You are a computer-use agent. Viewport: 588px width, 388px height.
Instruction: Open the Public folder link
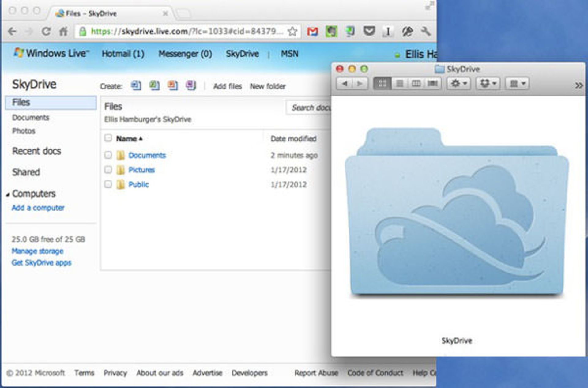click(138, 185)
